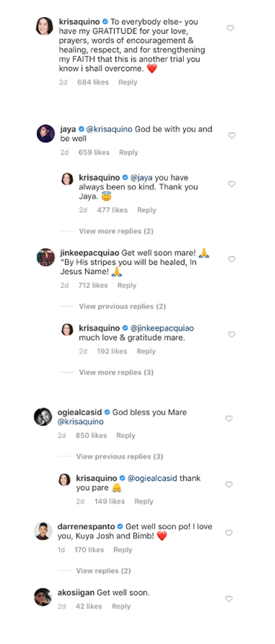The image size is (275, 644).
Task: Like krisaquino's GRATITUDE comment with the heart
Action: 230,28
